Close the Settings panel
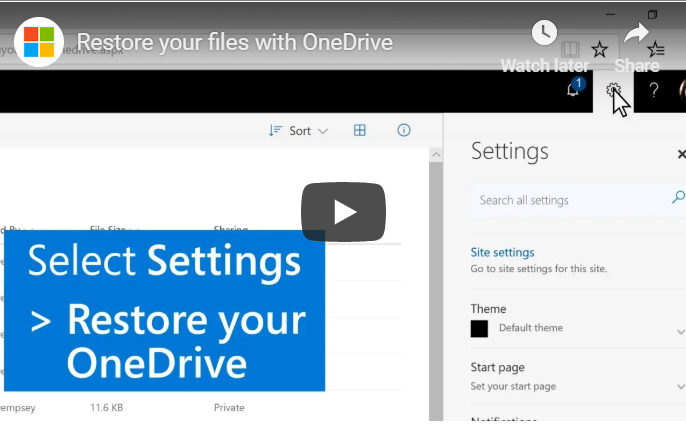Image resolution: width=686 pixels, height=439 pixels. coord(682,154)
